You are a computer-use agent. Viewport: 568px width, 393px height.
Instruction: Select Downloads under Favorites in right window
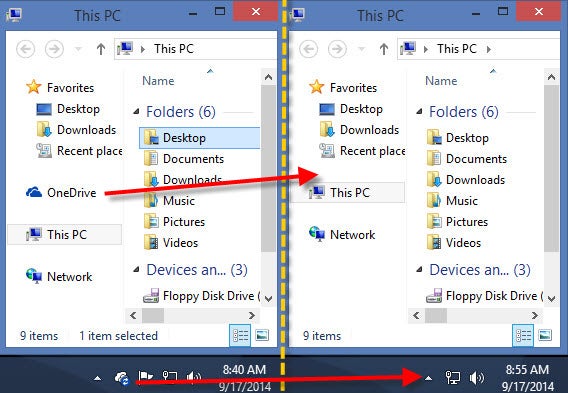pos(359,130)
